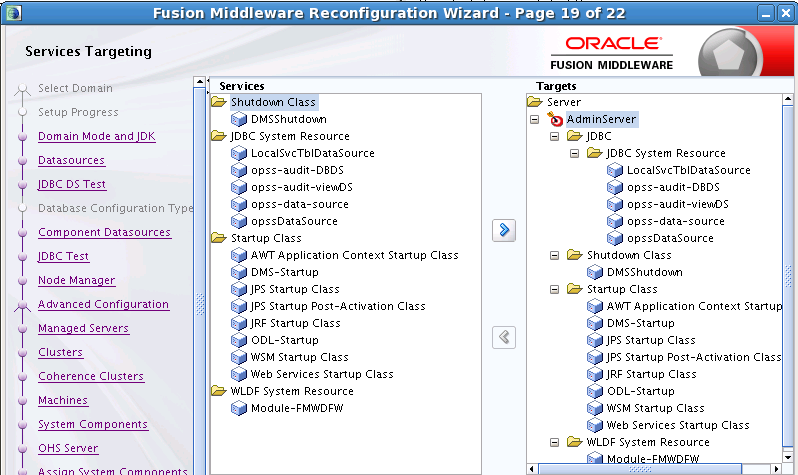
Task: Open the JDBC DS Test step
Action: tap(72, 184)
